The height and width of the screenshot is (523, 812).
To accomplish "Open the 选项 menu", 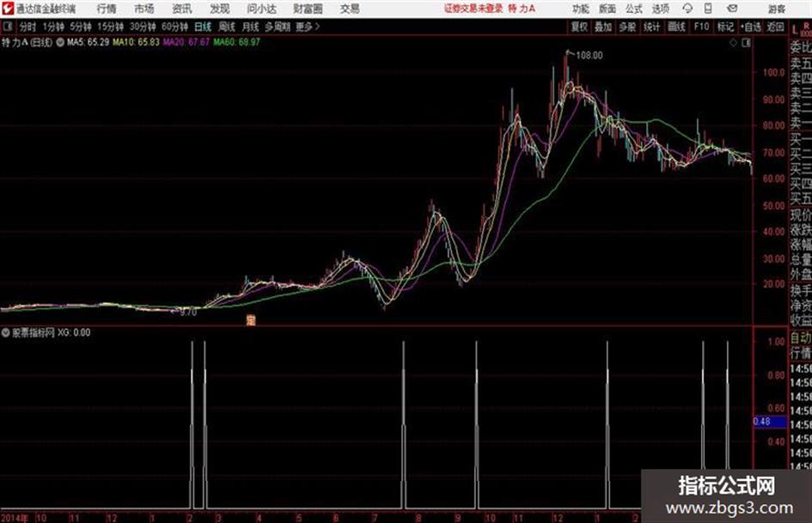I will tap(660, 9).
